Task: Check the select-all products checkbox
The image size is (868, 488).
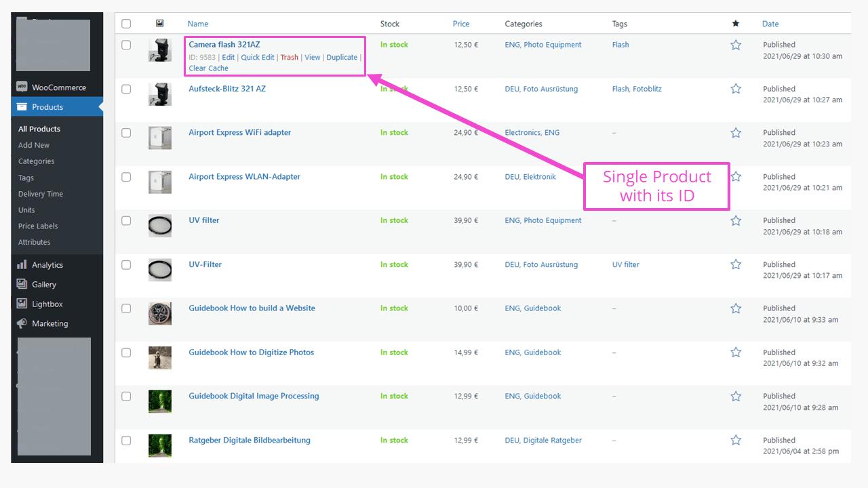Action: point(126,23)
